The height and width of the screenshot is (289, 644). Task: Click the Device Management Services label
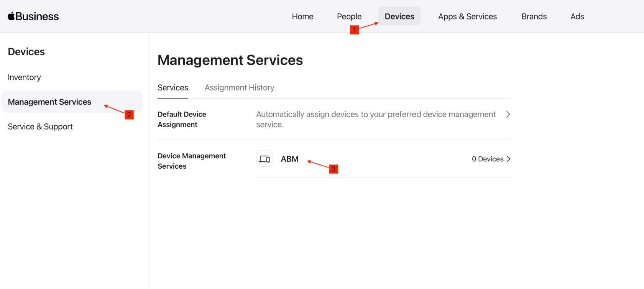coord(192,161)
